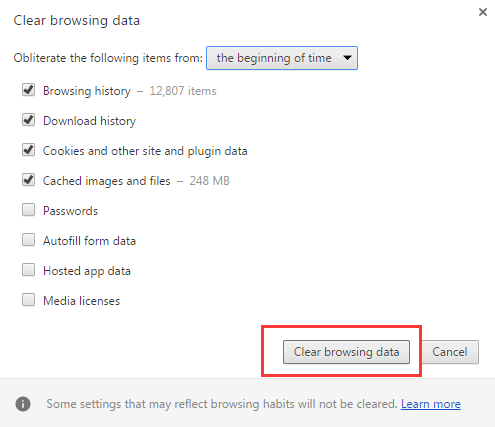Tick the Hosted app data checkbox
The image size is (495, 427).
[28, 270]
